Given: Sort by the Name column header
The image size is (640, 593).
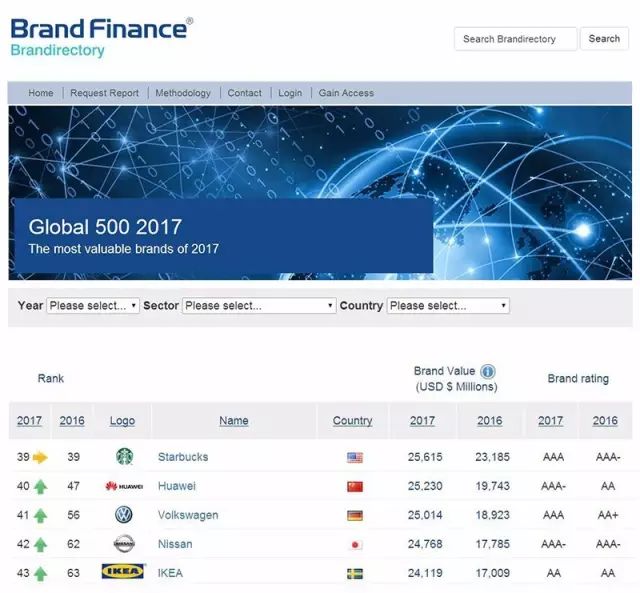Looking at the screenshot, I should [x=233, y=420].
